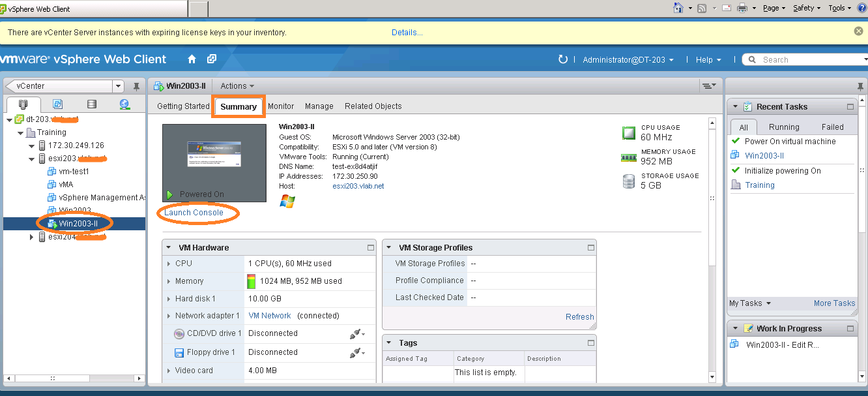
Task: Open the VMs and Templates inventory view
Action: [58, 103]
